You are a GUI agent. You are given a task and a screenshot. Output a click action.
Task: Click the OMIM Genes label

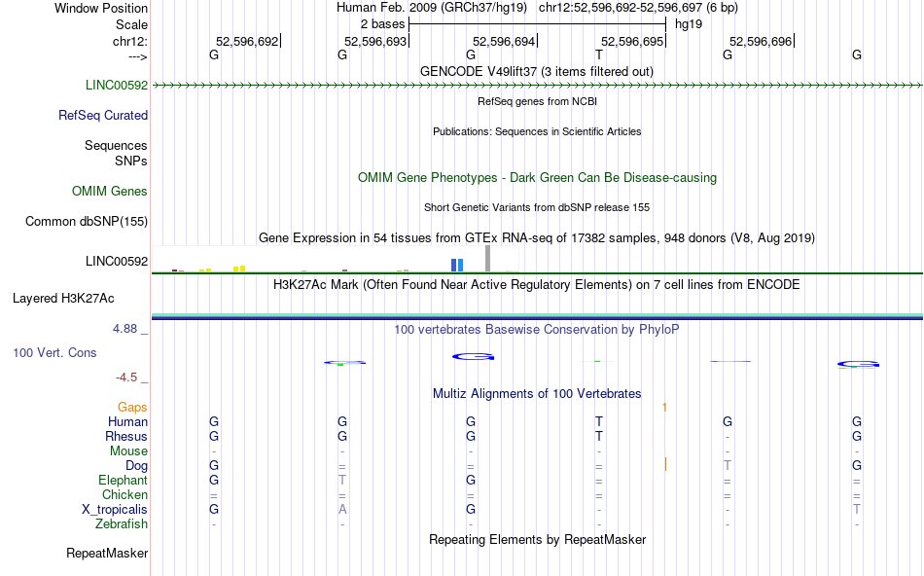(110, 191)
